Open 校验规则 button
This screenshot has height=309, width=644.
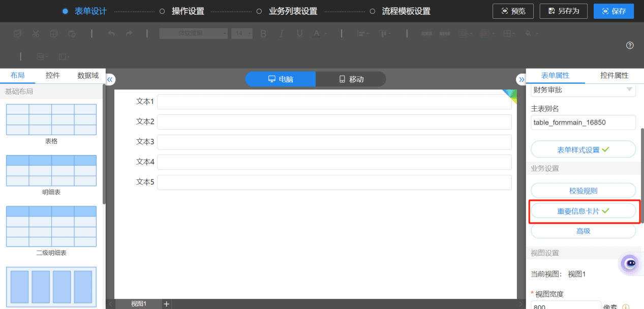coord(584,191)
